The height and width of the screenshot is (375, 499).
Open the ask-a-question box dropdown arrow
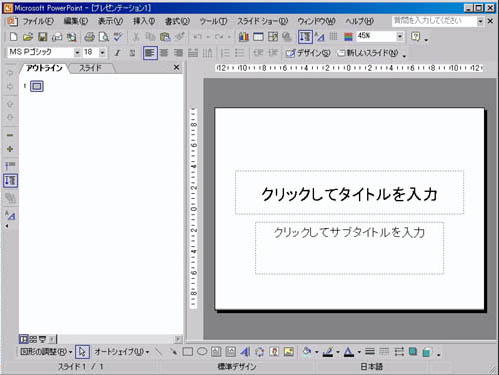(x=480, y=21)
